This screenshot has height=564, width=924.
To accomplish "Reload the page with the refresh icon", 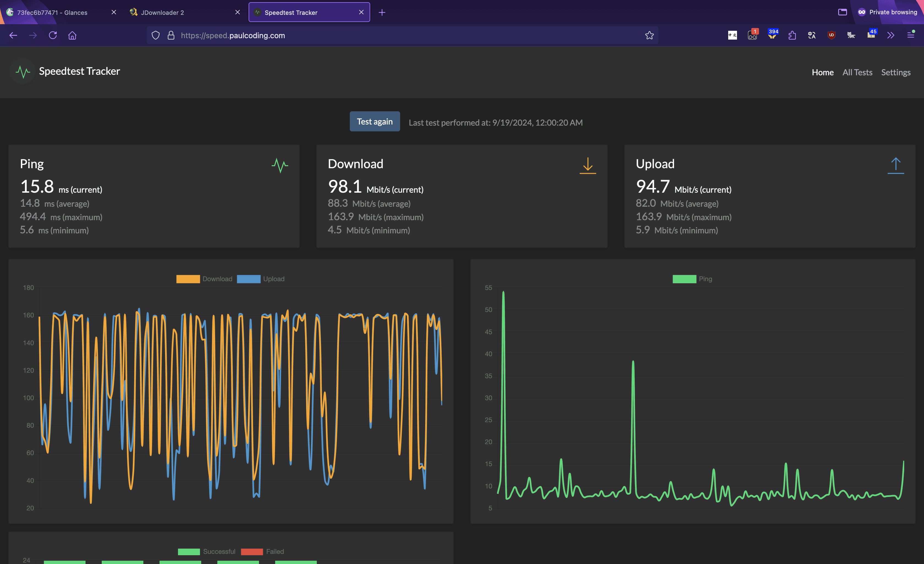I will point(53,35).
